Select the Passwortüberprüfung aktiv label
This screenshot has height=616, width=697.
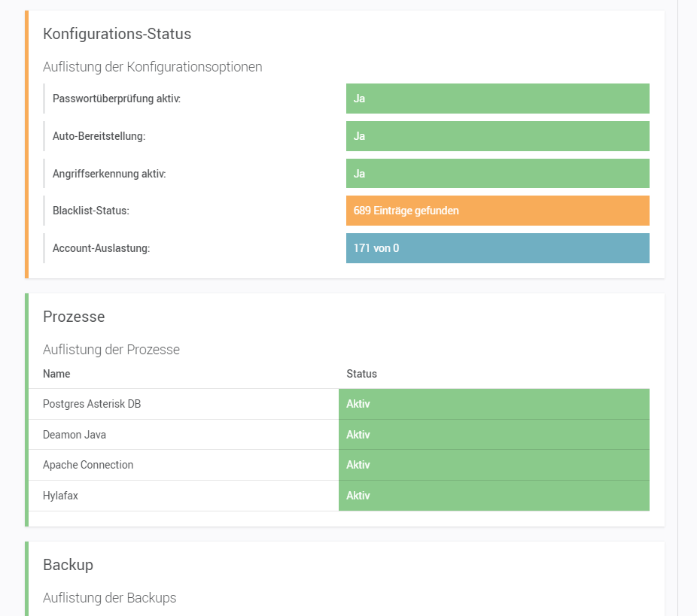coord(117,99)
